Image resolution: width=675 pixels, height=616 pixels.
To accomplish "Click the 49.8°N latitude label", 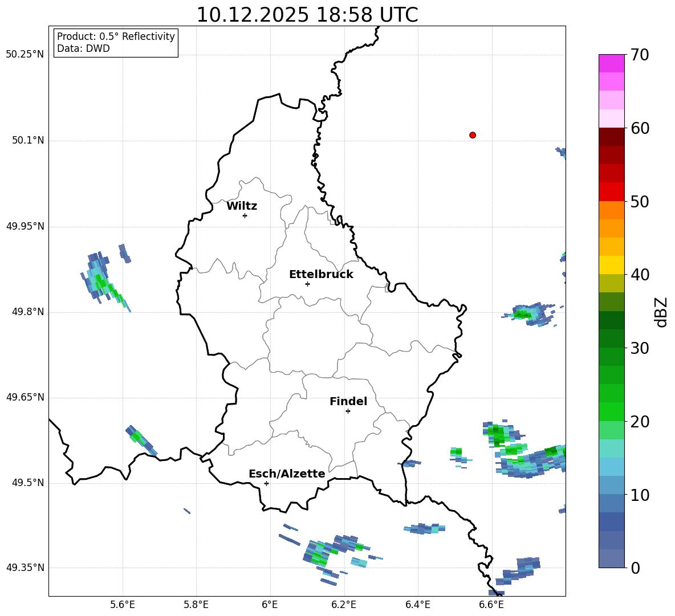I will click(28, 312).
